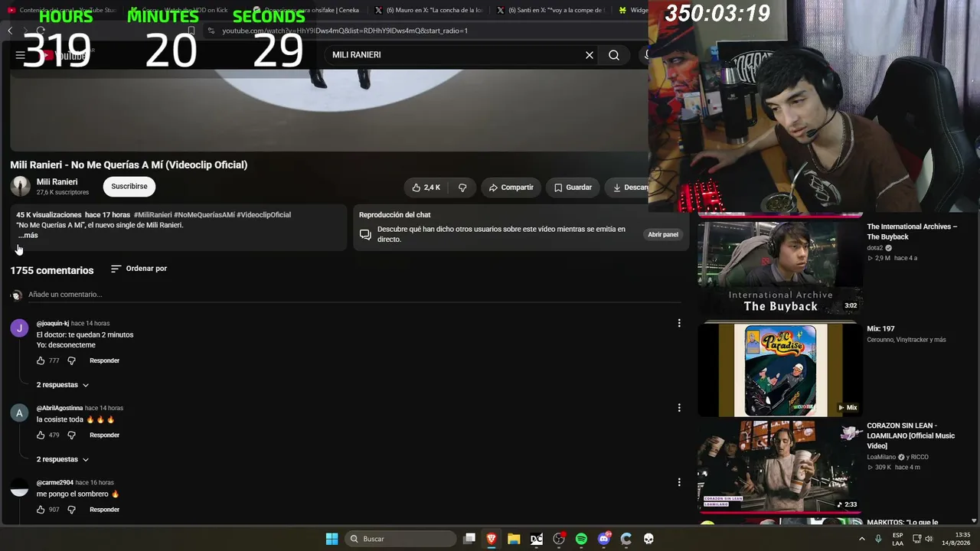Click the YouTube search magnifier button
Screen dimensions: 980x551
coord(614,55)
